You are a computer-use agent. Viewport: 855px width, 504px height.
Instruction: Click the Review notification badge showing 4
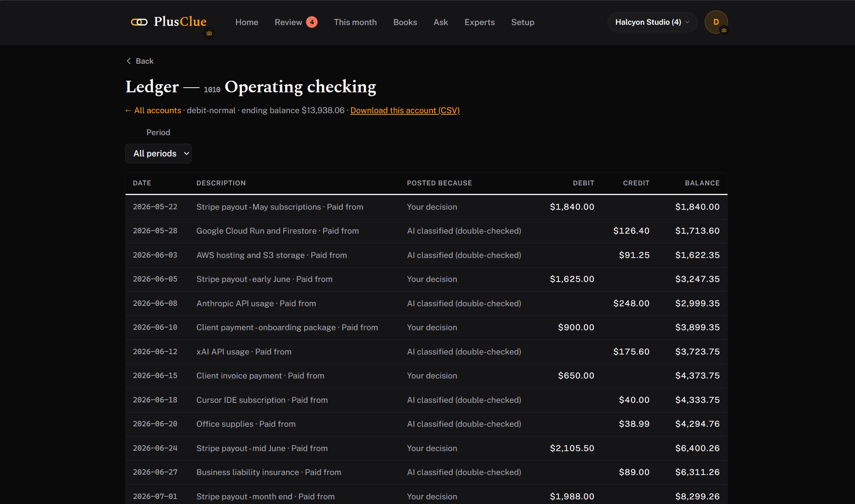(312, 22)
